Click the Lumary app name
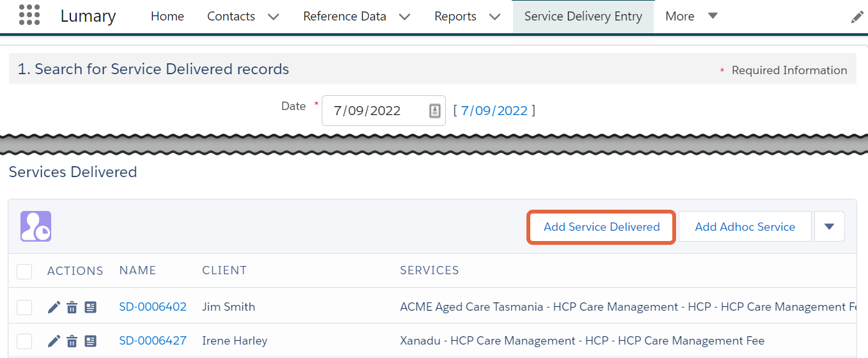The width and height of the screenshot is (868, 358). pos(88,17)
